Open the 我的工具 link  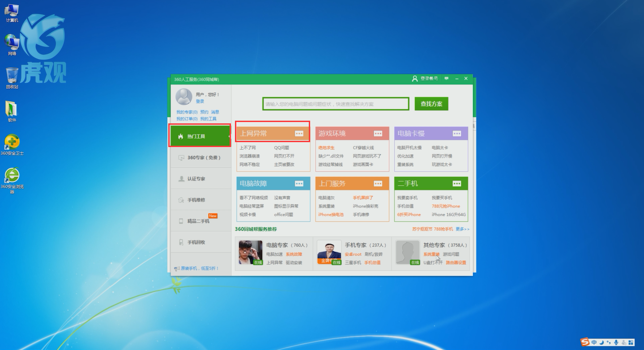click(208, 119)
